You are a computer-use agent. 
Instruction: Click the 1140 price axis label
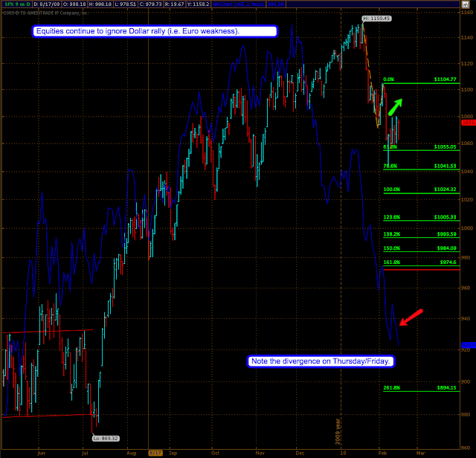[x=467, y=38]
